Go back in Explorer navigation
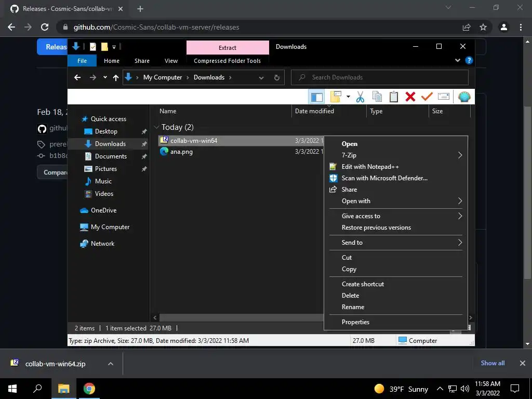This screenshot has width=532, height=399. pos(77,78)
